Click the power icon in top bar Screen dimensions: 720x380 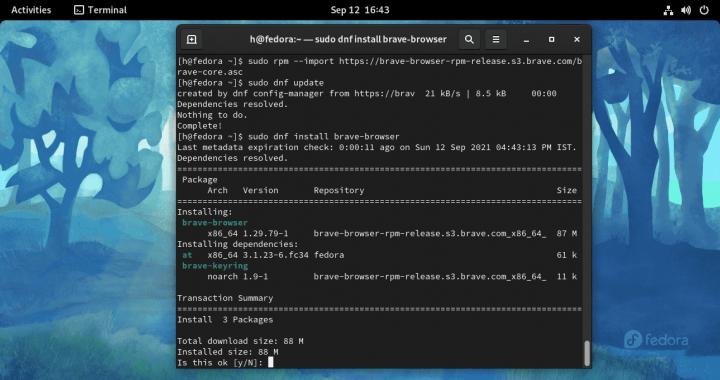(x=704, y=10)
